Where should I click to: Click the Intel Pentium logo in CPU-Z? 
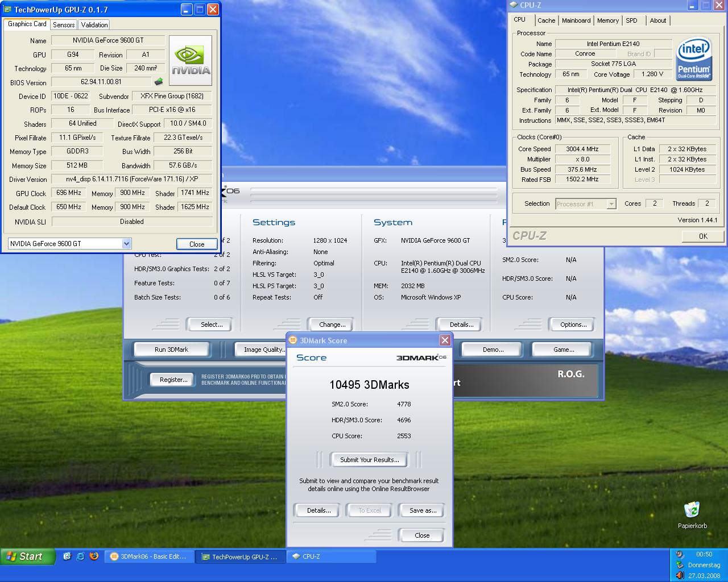694,59
